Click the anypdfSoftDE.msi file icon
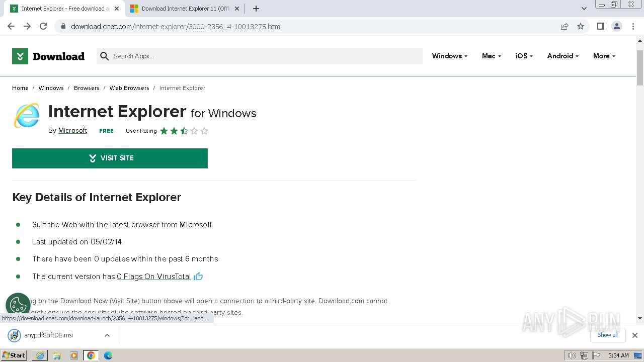This screenshot has height=362, width=644. 14,335
